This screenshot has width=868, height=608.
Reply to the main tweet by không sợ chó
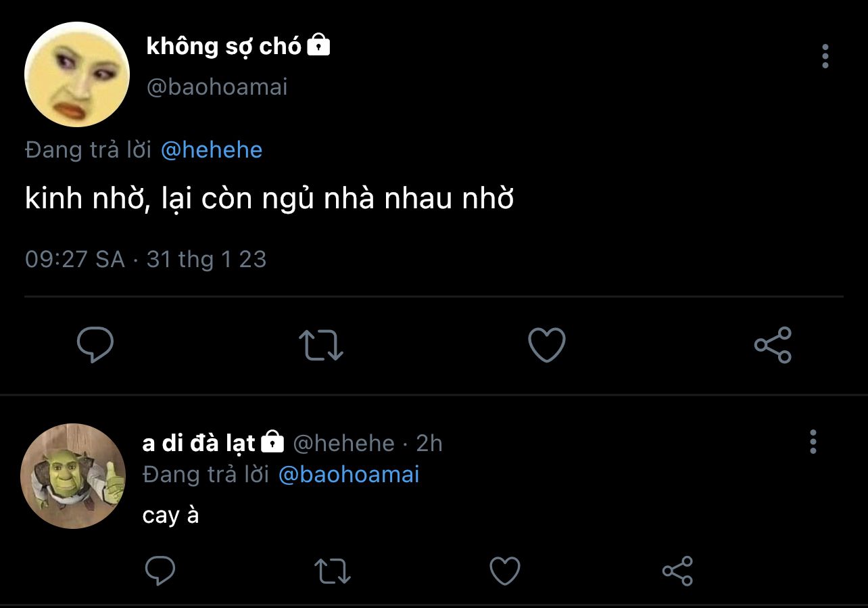coord(95,345)
